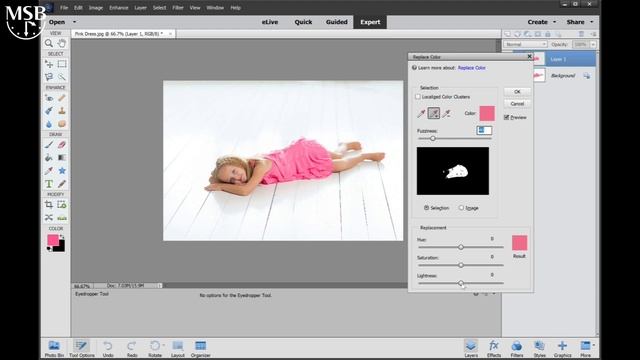This screenshot has height=360, width=640.
Task: Select the Selection radio button
Action: point(427,208)
